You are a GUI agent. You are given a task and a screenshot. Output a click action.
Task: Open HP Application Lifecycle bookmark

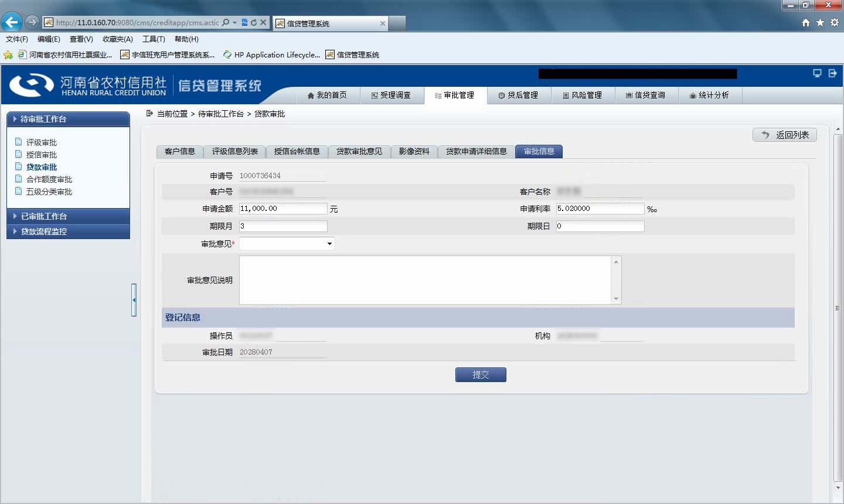(x=271, y=55)
